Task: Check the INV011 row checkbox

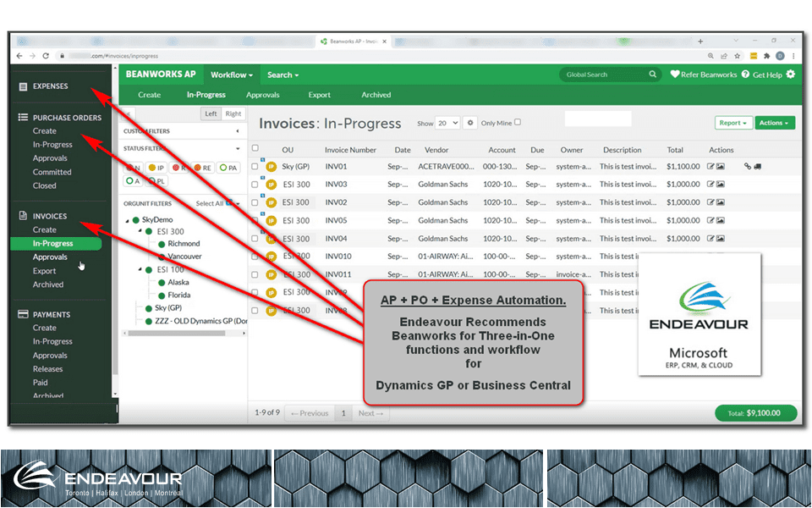Action: (255, 274)
